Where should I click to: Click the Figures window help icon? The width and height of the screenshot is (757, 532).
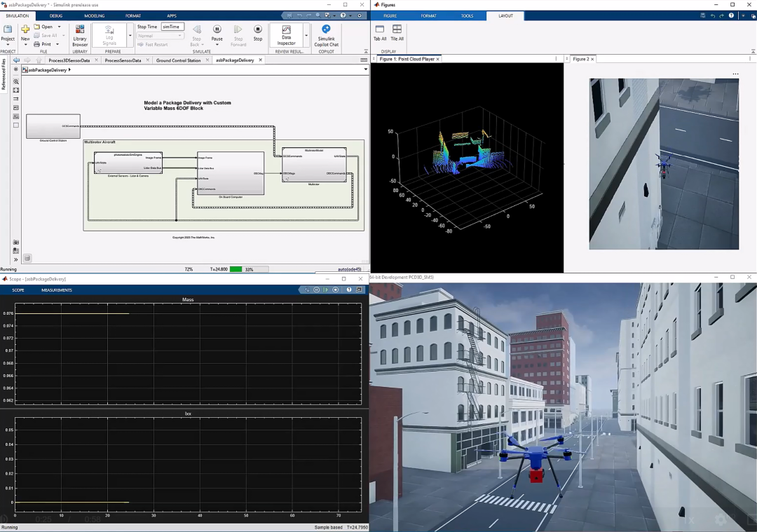pos(731,15)
